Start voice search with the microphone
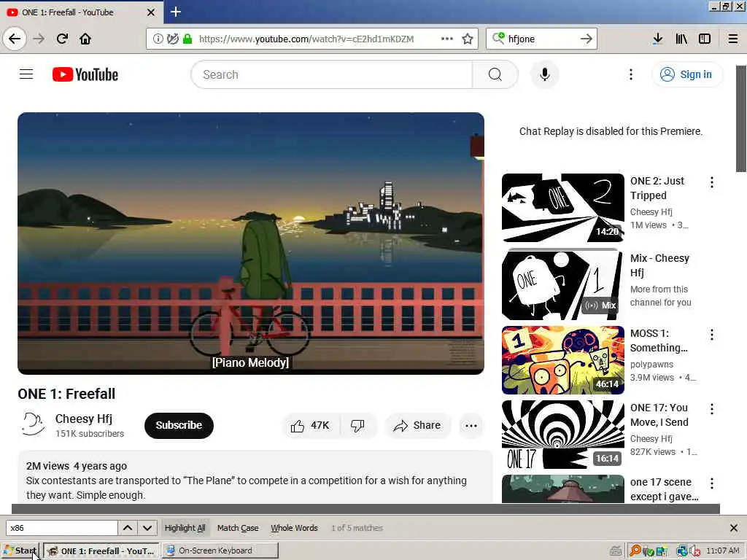Viewport: 747px width, 560px height. point(544,74)
